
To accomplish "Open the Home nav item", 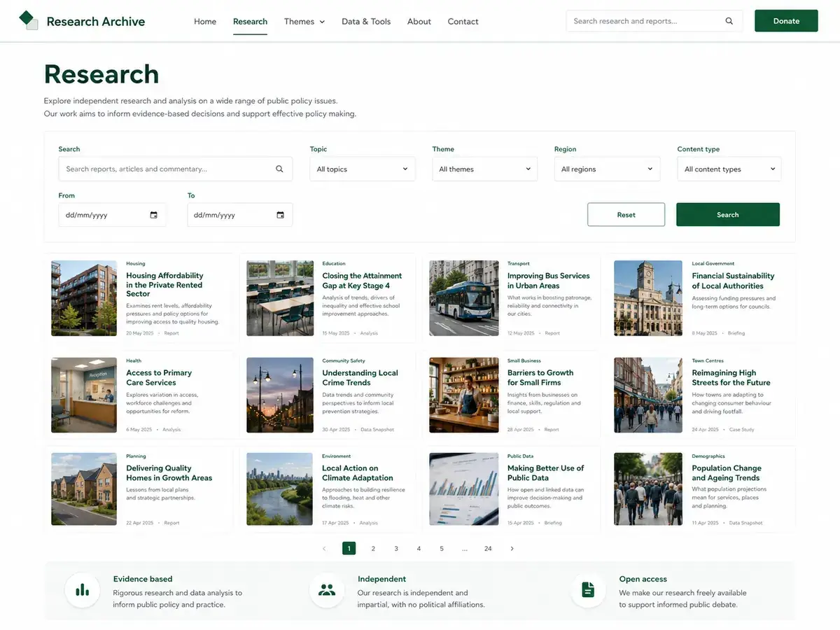I will pyautogui.click(x=205, y=22).
